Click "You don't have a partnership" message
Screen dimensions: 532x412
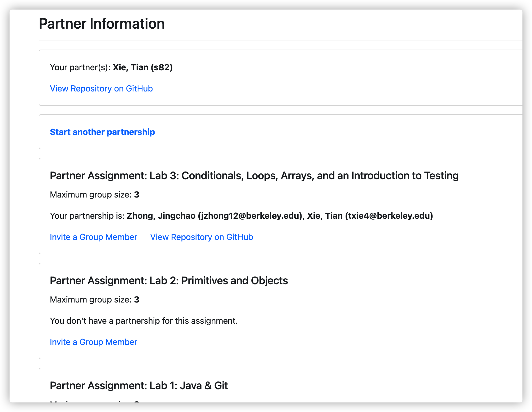144,321
